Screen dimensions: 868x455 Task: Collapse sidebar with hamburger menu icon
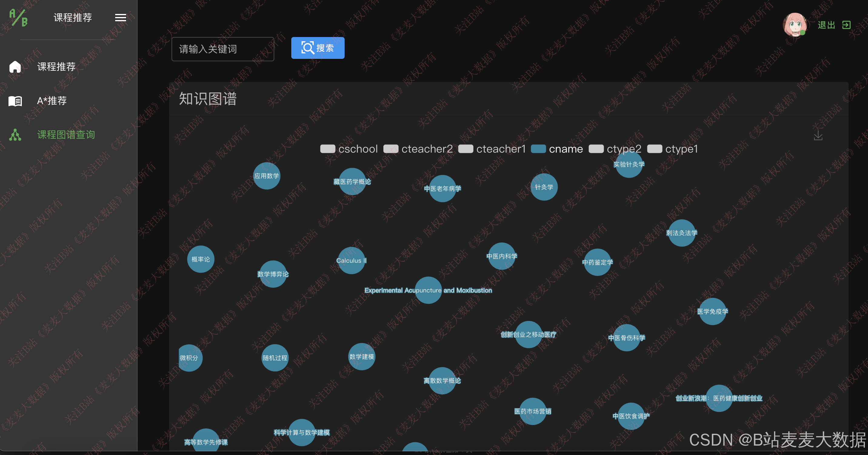[x=120, y=18]
